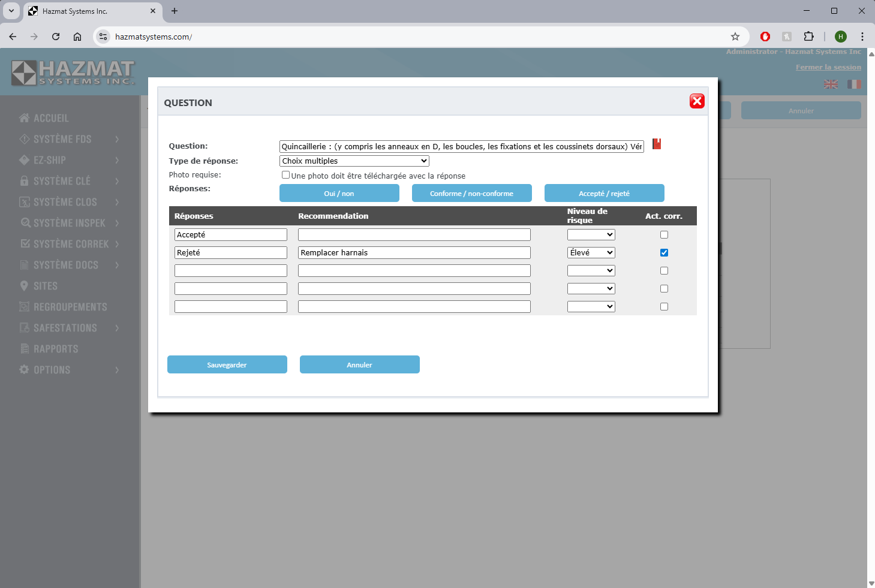
Task: Click the red book icon beside Question field
Action: point(657,144)
